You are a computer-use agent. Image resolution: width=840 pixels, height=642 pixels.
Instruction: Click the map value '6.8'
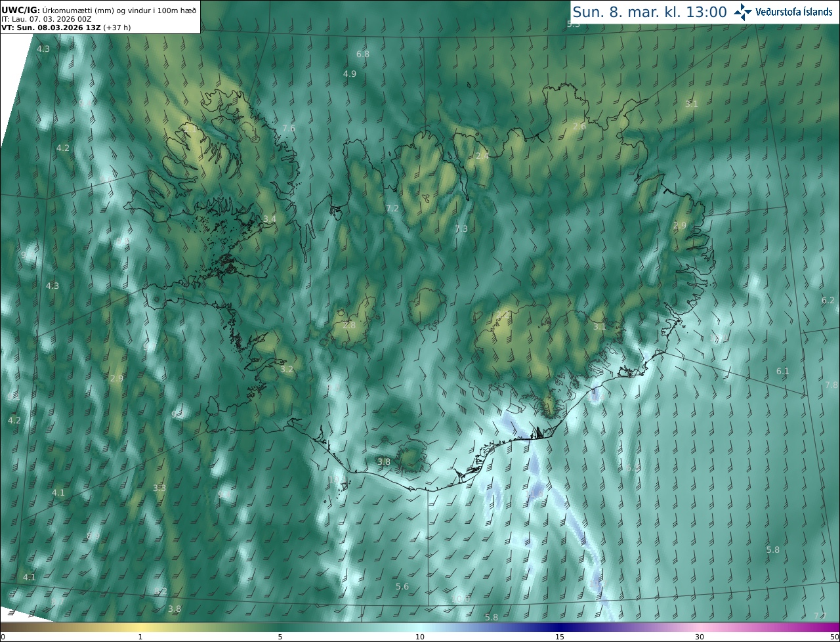(363, 54)
